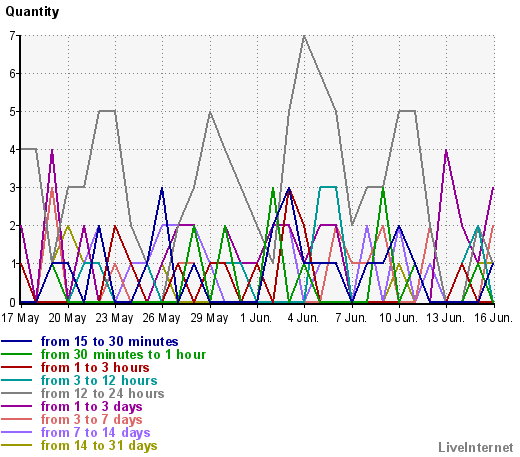This screenshot has width=520, height=457.
Task: Click the 'Quantity' chart title
Action: (32, 12)
